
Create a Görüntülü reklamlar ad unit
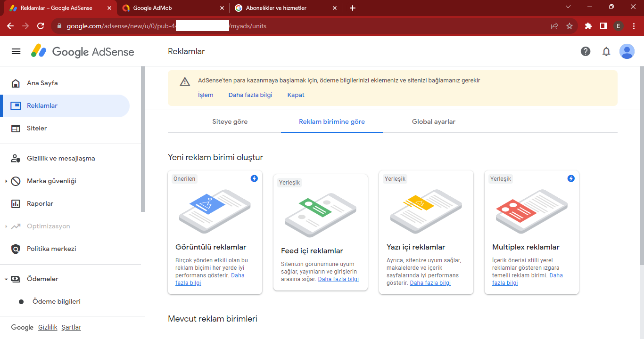[215, 233]
